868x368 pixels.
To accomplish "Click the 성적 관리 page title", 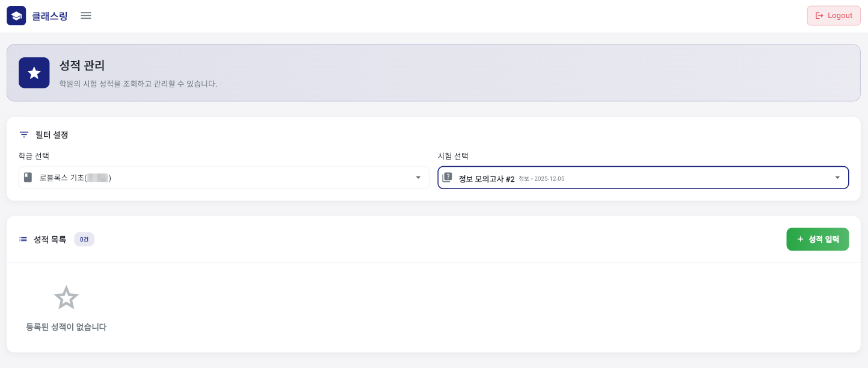I will click(x=82, y=66).
